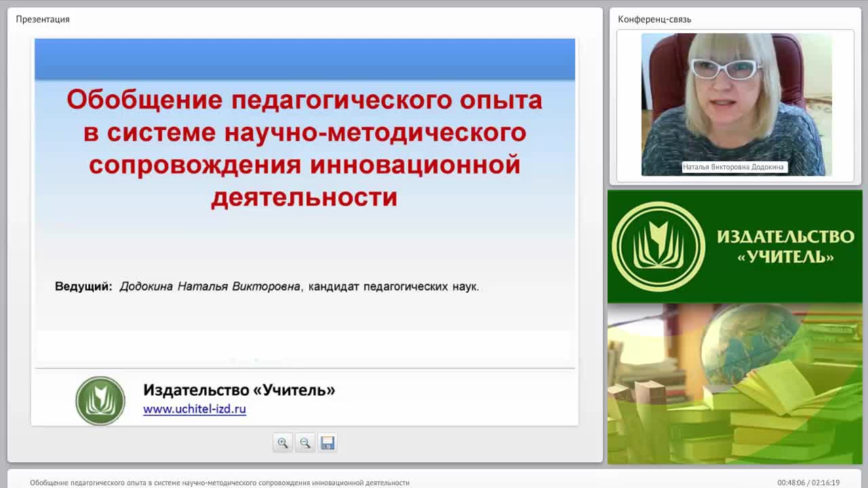The height and width of the screenshot is (488, 868).
Task: Click the Презентация panel title
Action: 43,19
